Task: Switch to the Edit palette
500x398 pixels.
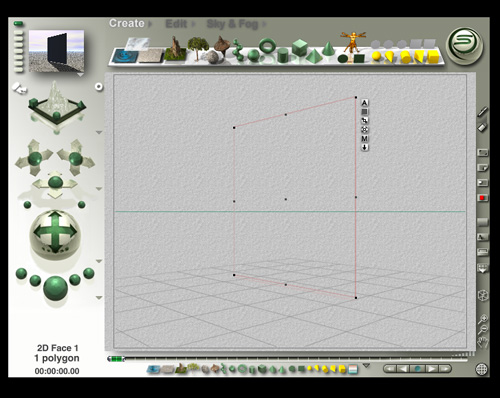Action: click(x=176, y=24)
